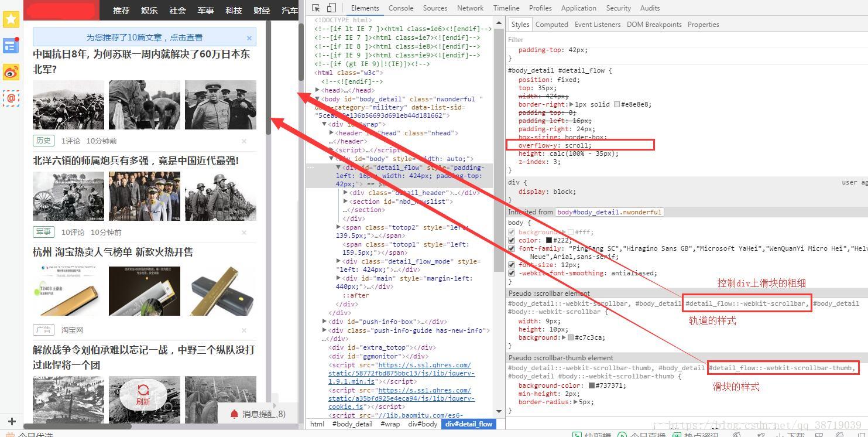Switch to the Computed styles tab
Viewport: 868px width, 437px height.
(x=552, y=25)
